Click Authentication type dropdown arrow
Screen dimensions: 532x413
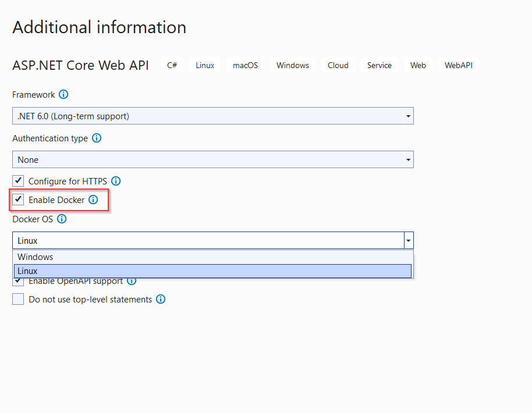click(409, 159)
